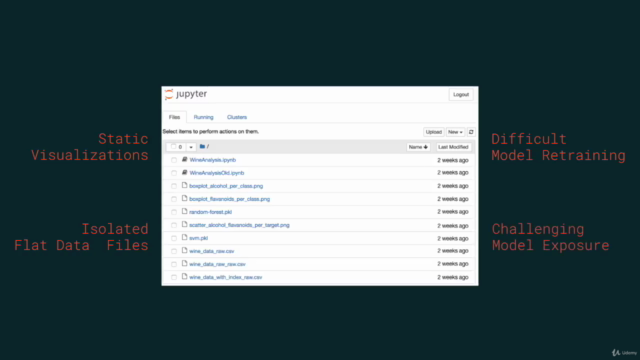
Task: Click file icon beside random-forest.pkl
Action: (x=184, y=211)
